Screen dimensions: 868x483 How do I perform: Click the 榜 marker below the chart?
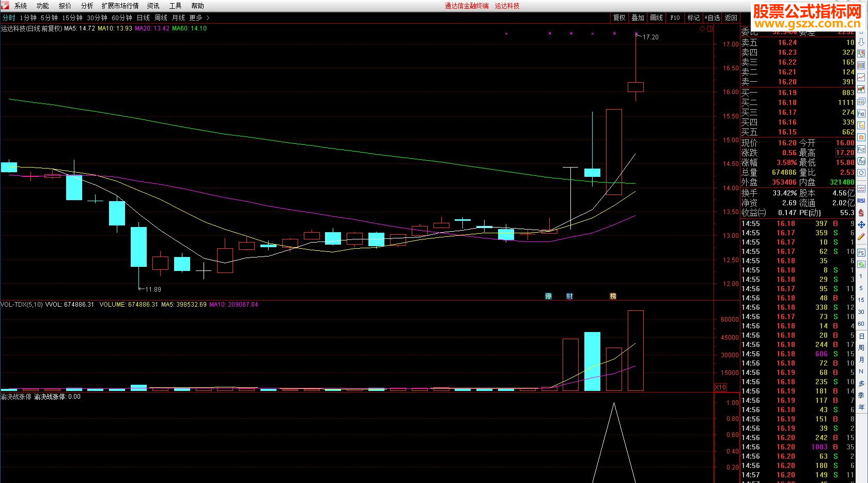(613, 296)
